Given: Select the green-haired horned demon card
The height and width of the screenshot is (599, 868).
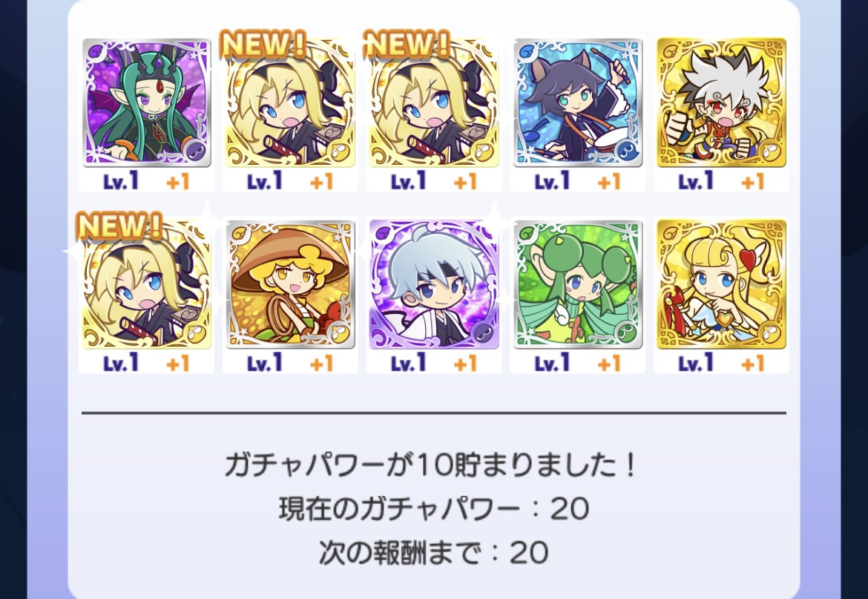Looking at the screenshot, I should [147, 102].
